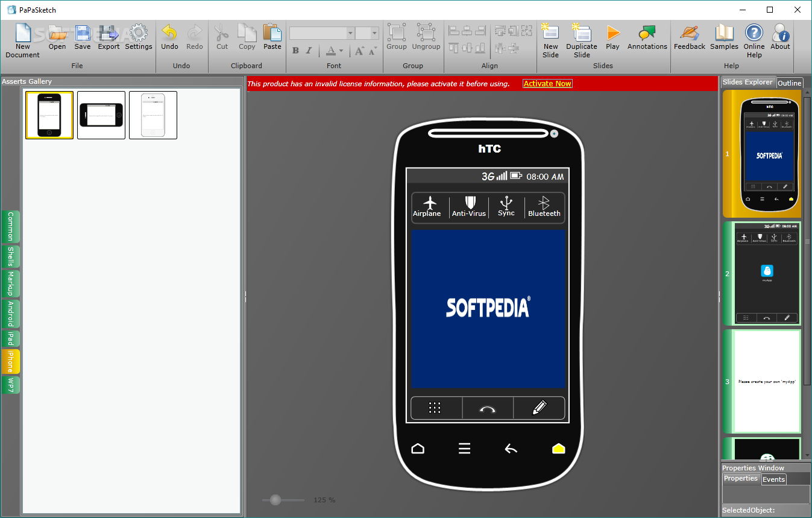Pick the white iPhone outline asset

click(153, 115)
